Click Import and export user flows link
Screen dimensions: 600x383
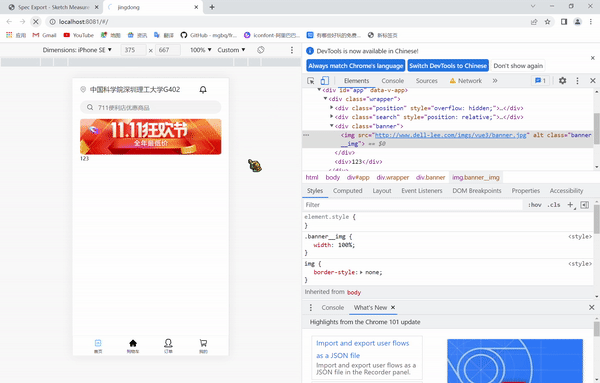[362, 349]
